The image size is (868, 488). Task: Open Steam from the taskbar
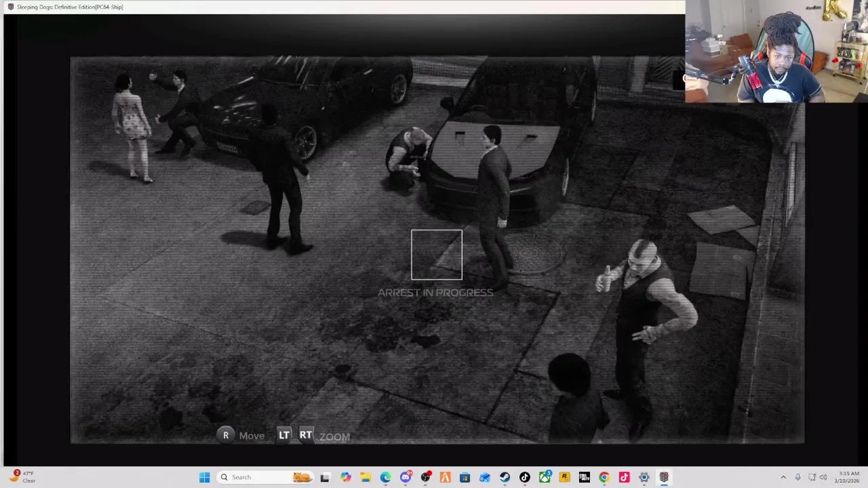click(505, 477)
